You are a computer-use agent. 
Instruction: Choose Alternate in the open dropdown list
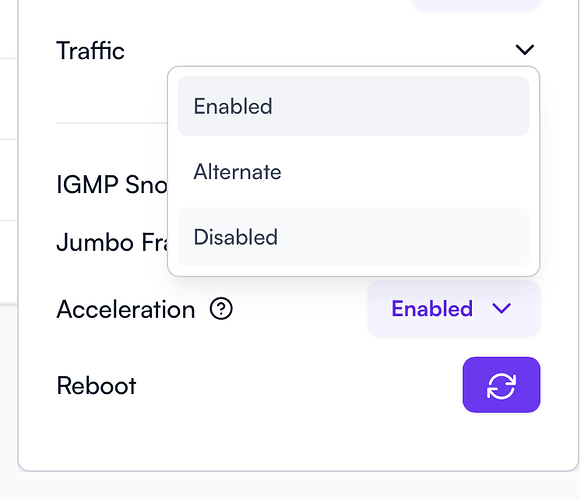353,172
